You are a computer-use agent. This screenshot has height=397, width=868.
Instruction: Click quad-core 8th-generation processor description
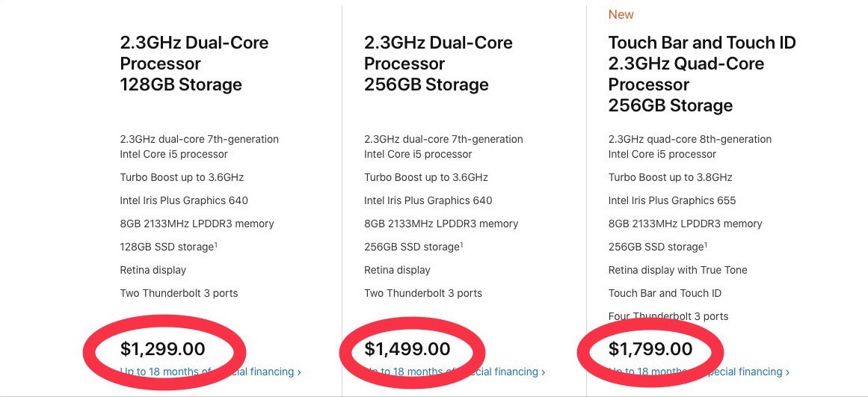(690, 147)
